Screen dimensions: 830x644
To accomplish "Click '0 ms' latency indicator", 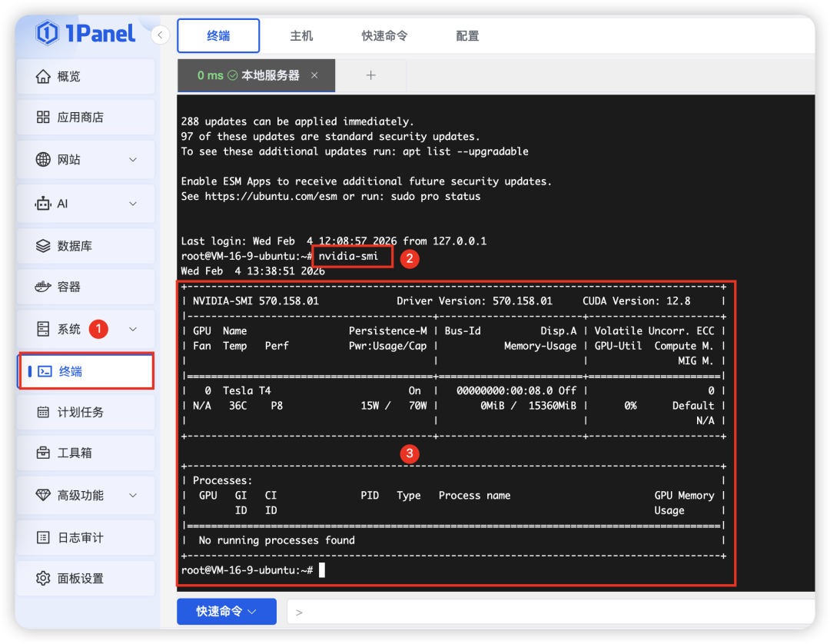I will click(x=210, y=75).
